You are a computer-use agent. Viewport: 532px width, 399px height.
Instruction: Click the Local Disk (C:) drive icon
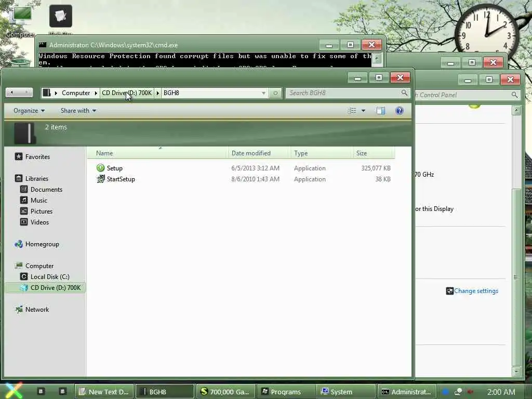pyautogui.click(x=24, y=276)
